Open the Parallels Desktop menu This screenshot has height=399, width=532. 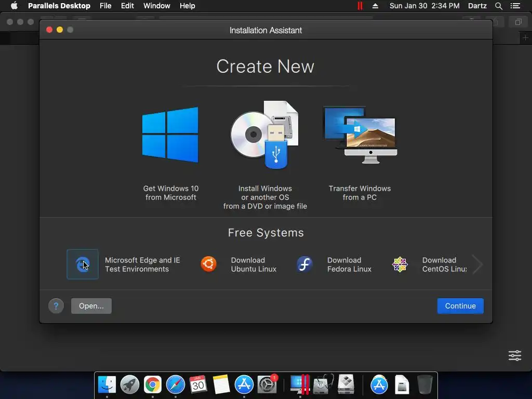click(x=59, y=6)
